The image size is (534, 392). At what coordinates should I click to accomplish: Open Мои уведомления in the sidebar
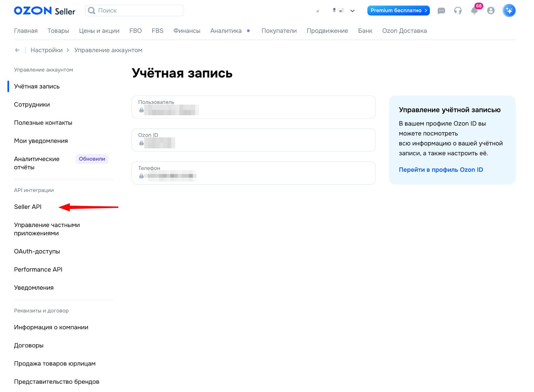tap(41, 141)
